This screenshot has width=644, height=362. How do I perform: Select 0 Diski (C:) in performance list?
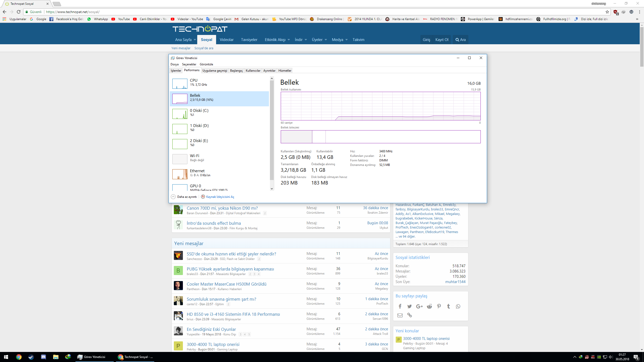pos(219,114)
